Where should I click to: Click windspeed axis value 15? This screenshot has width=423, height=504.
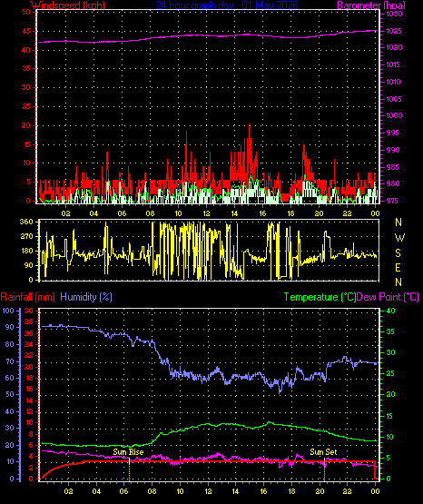tap(26, 144)
